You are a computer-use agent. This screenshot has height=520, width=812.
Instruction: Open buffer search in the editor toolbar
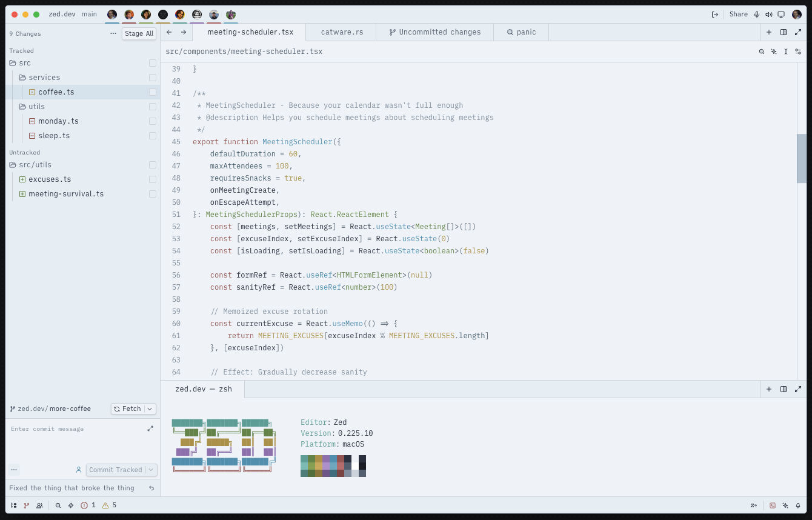pyautogui.click(x=762, y=52)
